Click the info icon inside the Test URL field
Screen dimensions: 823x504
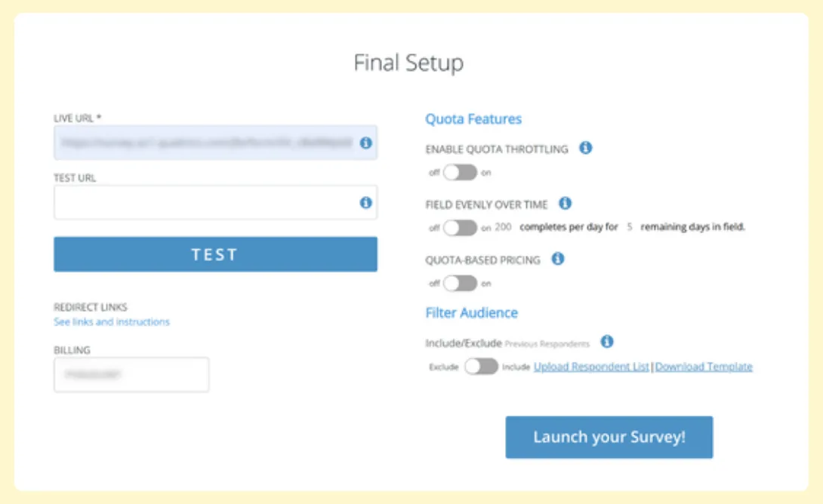click(x=367, y=201)
